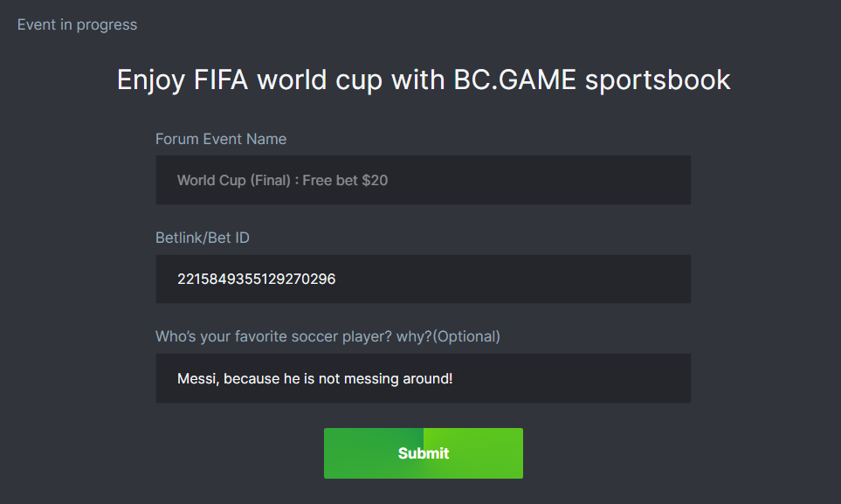
Task: Click the 'Betlink/Bet ID' field label
Action: coord(202,237)
